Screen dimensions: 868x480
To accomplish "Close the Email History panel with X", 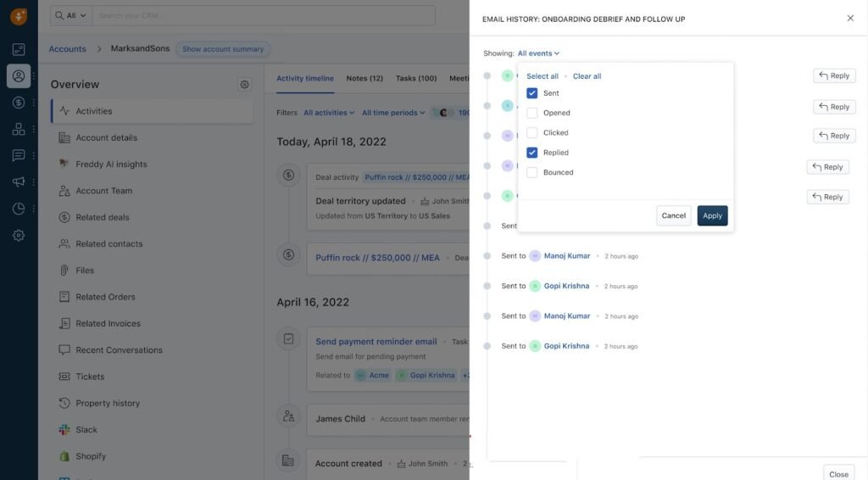I will pyautogui.click(x=850, y=18).
